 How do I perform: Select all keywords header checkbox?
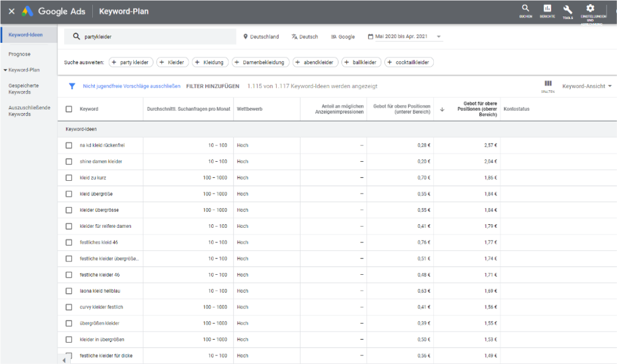click(69, 109)
